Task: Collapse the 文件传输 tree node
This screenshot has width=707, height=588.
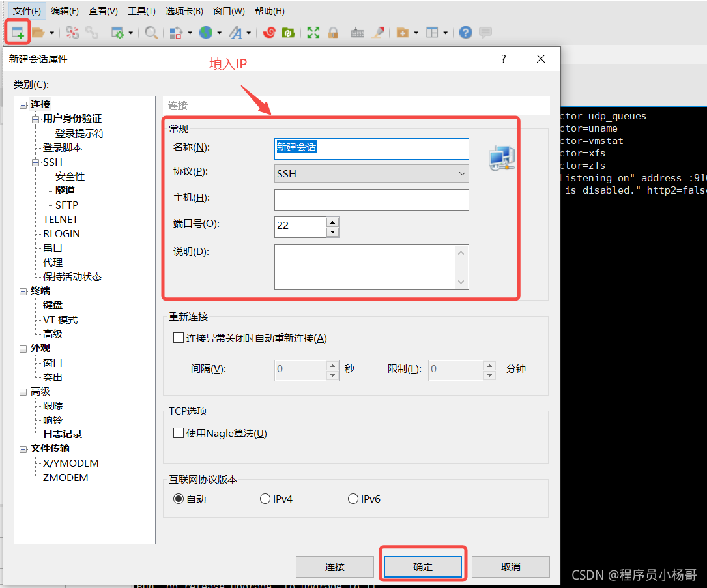Action: coord(23,449)
